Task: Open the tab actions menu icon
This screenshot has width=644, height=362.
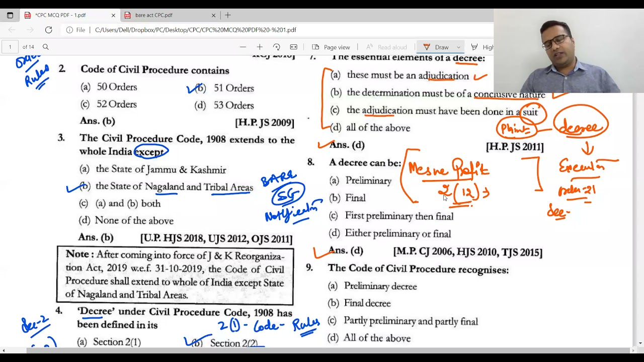Action: click(10, 15)
